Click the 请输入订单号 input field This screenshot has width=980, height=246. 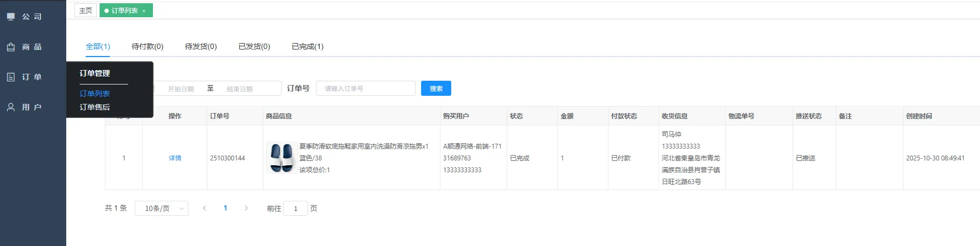click(x=366, y=88)
